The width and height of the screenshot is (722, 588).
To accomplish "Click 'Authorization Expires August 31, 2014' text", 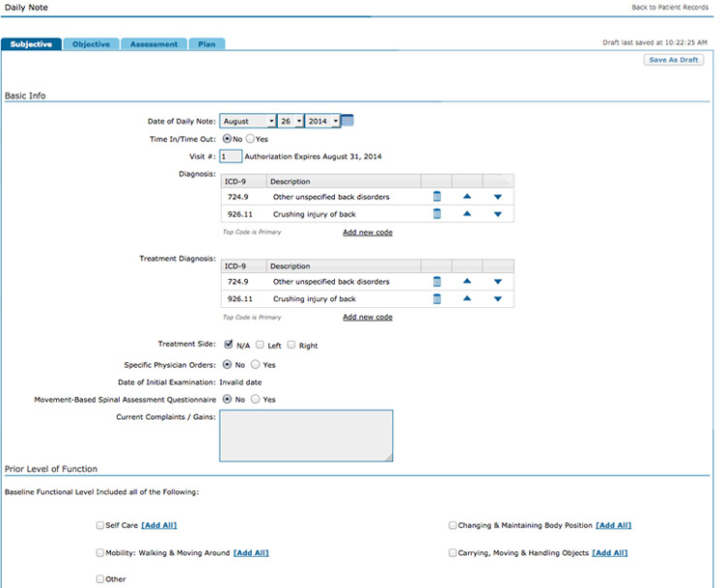I will coord(313,156).
